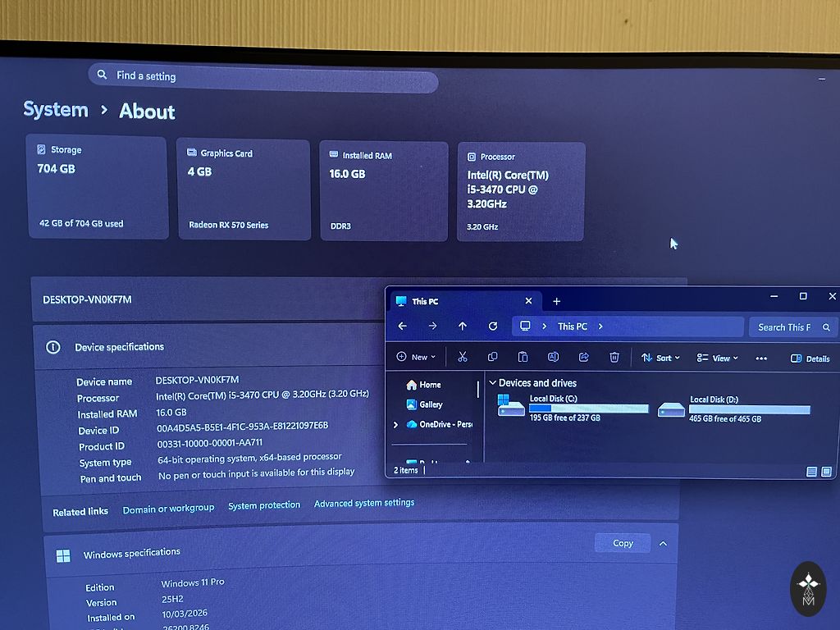Click the Share icon in Explorer toolbar
840x630 pixels.
click(x=583, y=358)
